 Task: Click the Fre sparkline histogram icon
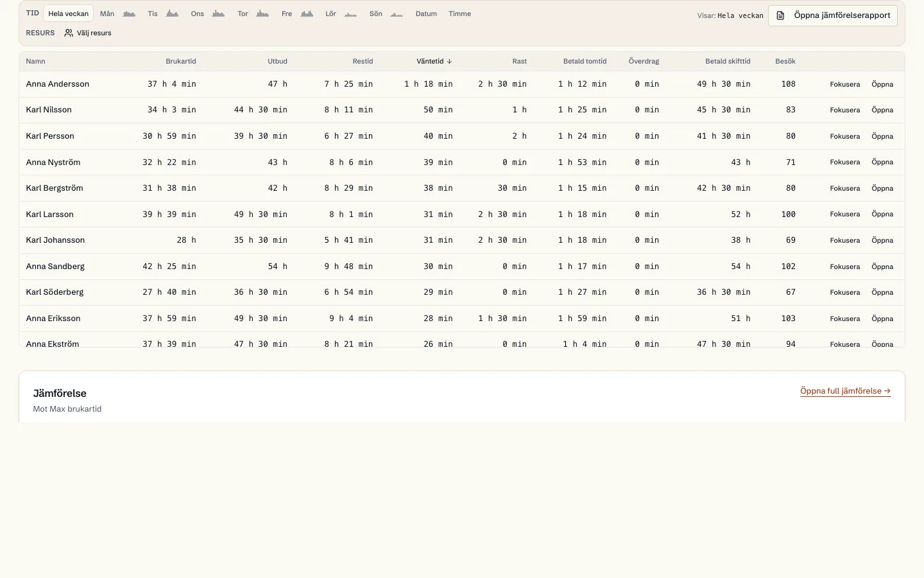307,13
